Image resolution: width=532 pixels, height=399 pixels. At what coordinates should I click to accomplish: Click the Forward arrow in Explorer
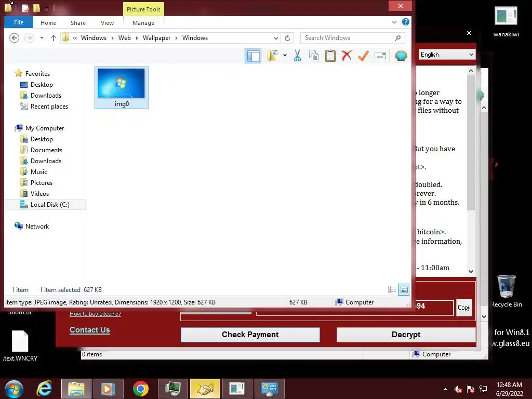pyautogui.click(x=29, y=38)
